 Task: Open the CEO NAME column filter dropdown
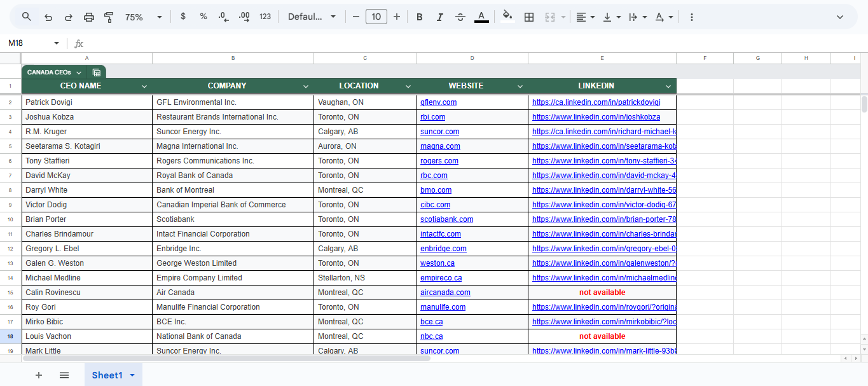click(x=144, y=86)
